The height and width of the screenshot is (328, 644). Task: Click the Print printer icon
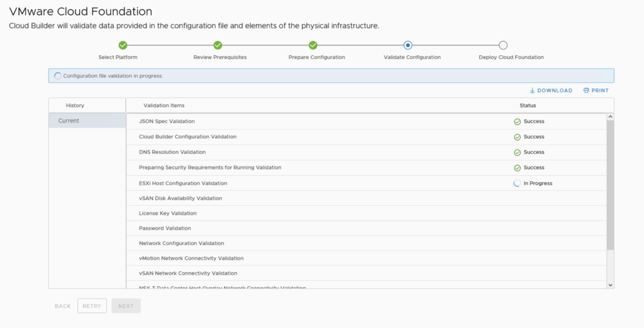pyautogui.click(x=586, y=90)
